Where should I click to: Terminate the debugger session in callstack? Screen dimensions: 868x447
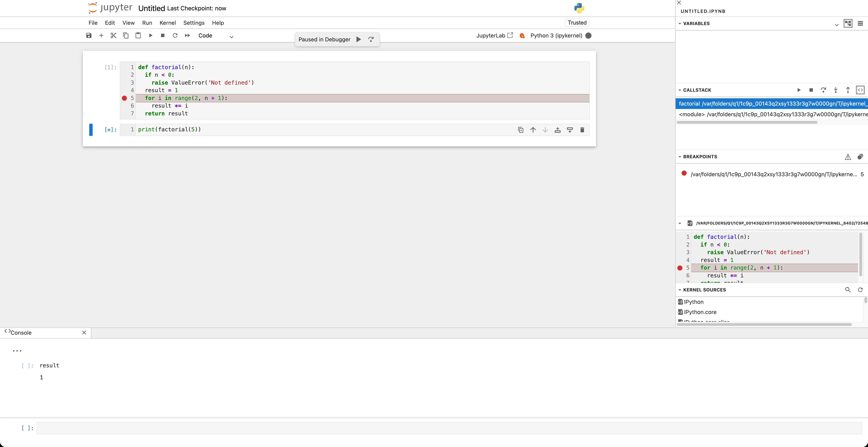coord(811,90)
